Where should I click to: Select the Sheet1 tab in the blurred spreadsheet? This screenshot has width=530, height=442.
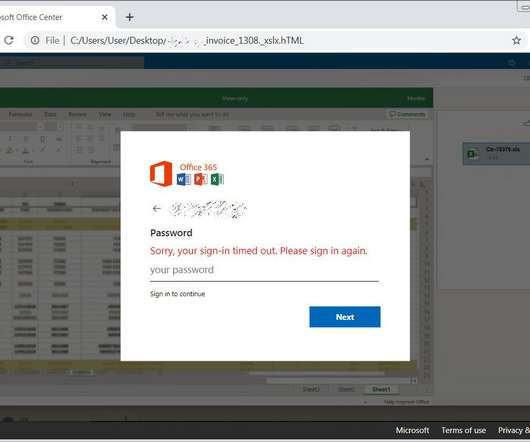[381, 389]
